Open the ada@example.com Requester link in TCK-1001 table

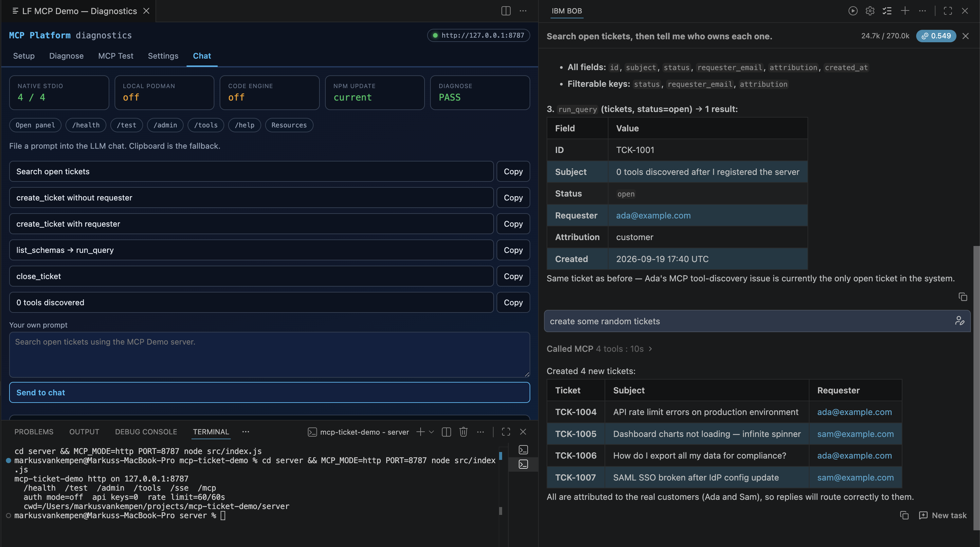pos(653,215)
